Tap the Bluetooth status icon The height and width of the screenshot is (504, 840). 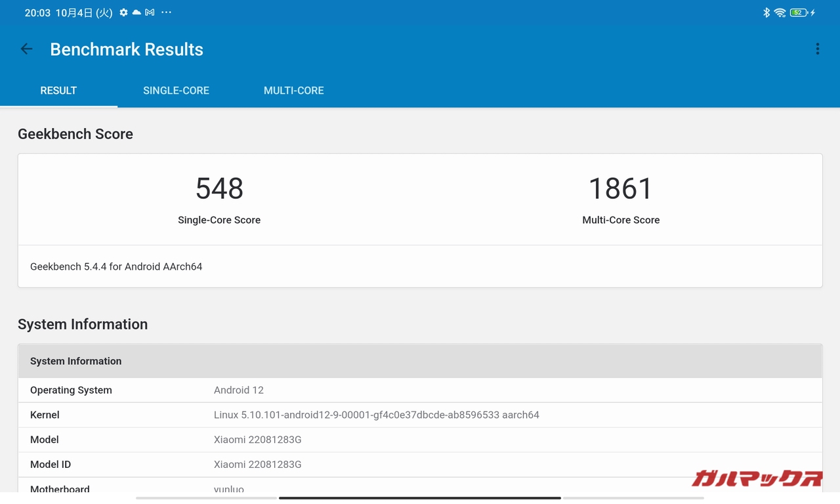766,12
